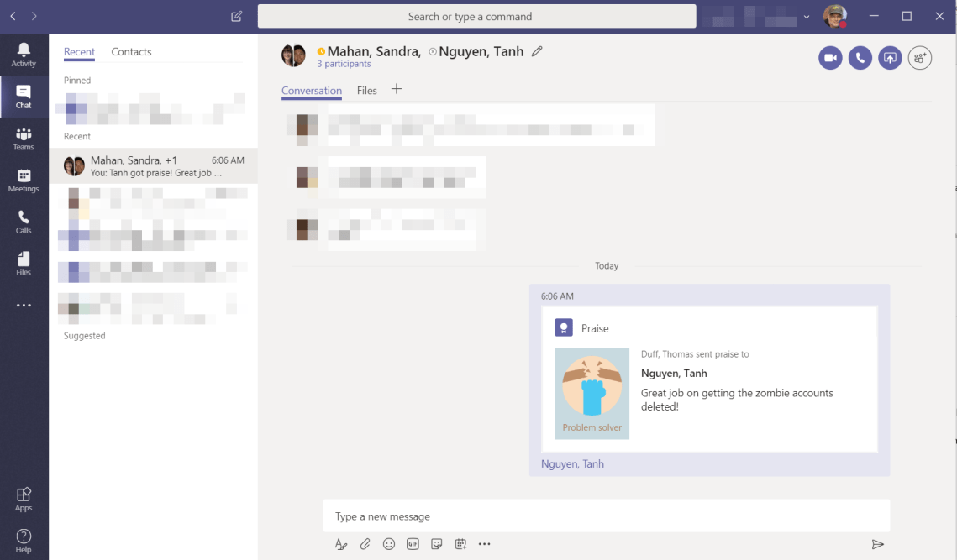957x560 pixels.
Task: Select the Mahan, Sandra +1 chat
Action: 153,166
